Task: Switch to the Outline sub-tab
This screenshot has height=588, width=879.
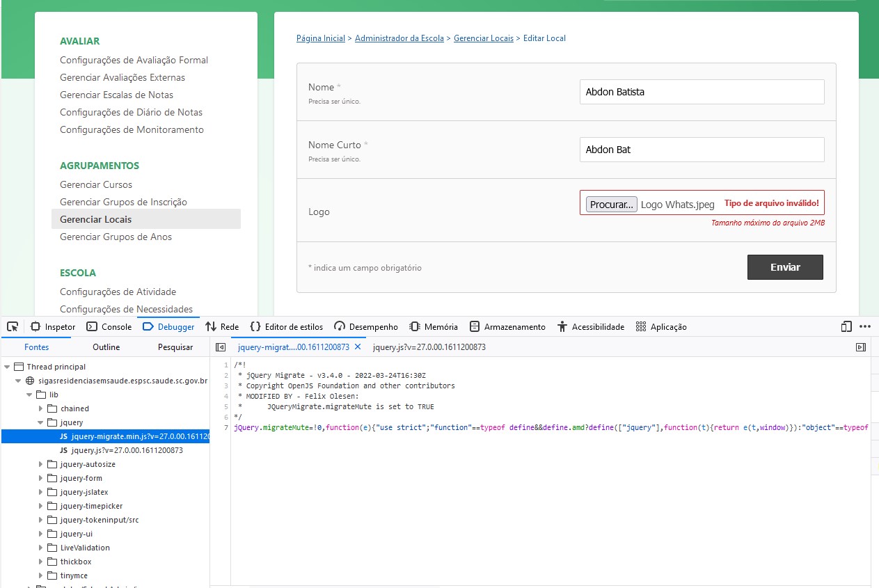Action: click(106, 347)
